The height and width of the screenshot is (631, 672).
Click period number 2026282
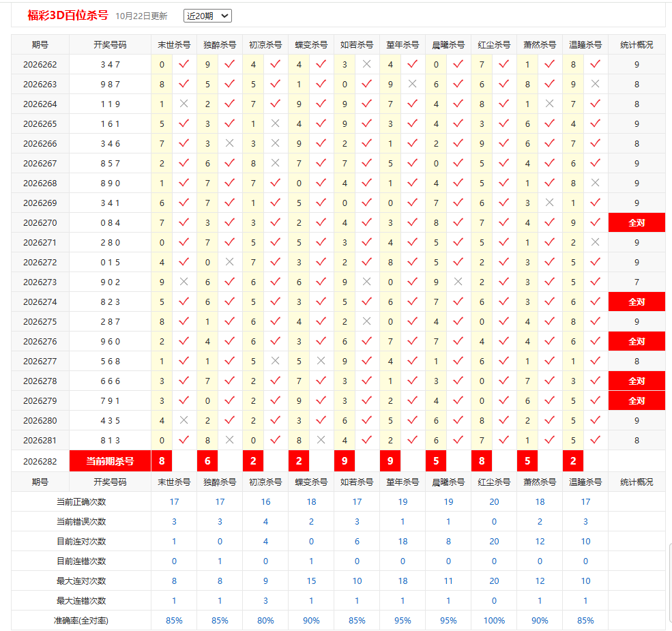(x=40, y=461)
